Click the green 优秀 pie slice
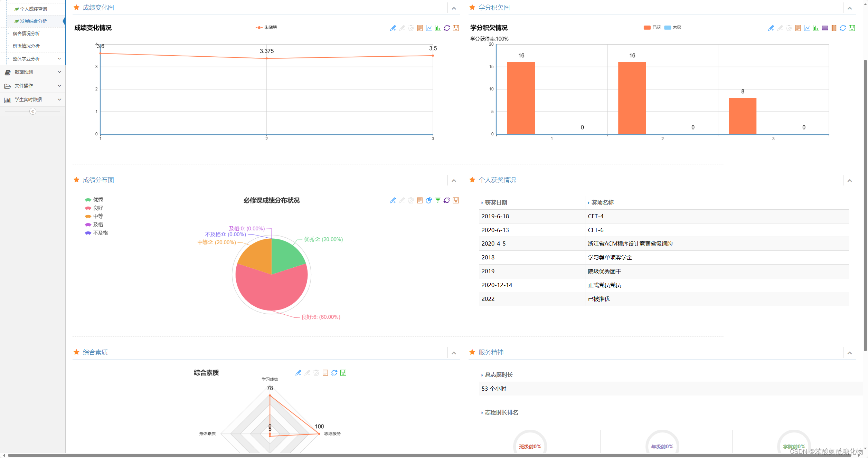This screenshot has height=458, width=868. 286,255
